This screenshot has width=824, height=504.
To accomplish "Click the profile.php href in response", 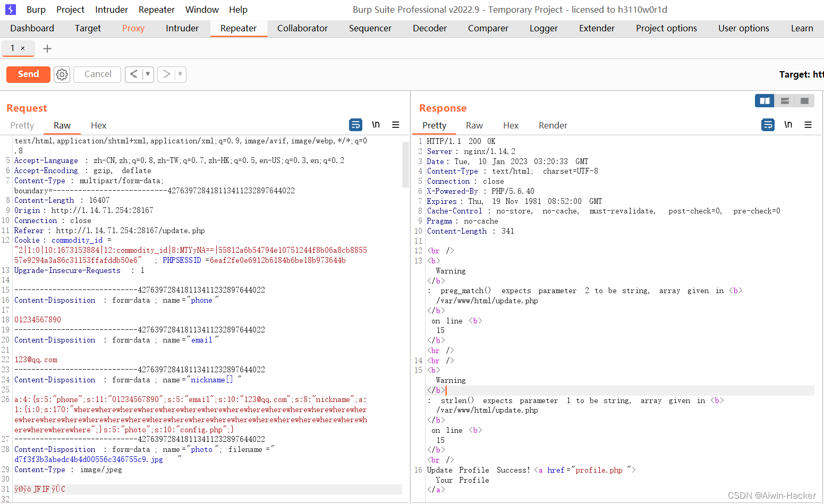I will (599, 471).
